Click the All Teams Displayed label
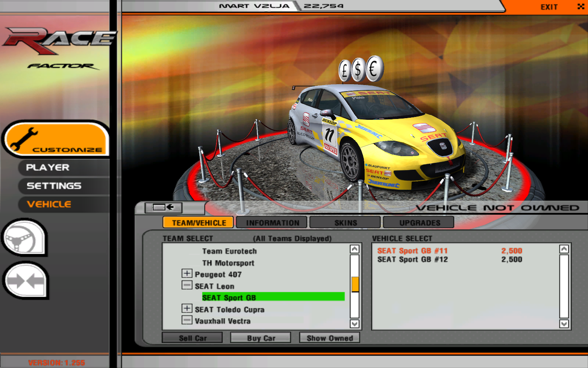 [x=292, y=238]
